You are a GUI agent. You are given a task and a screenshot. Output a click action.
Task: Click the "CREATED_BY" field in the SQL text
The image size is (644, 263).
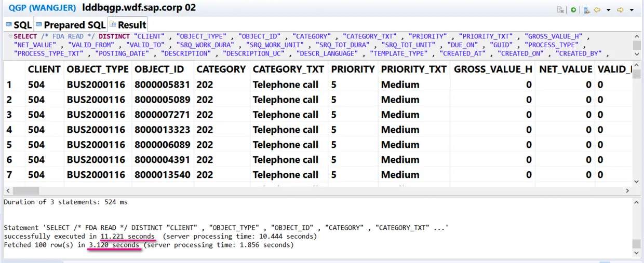pos(578,53)
